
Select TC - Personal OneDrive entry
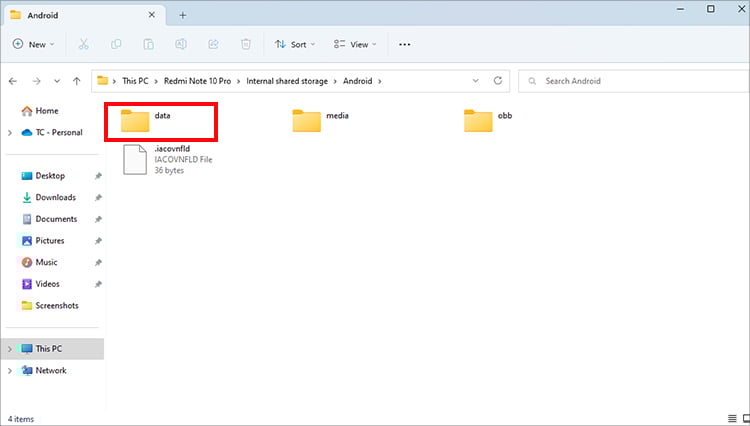[52, 132]
